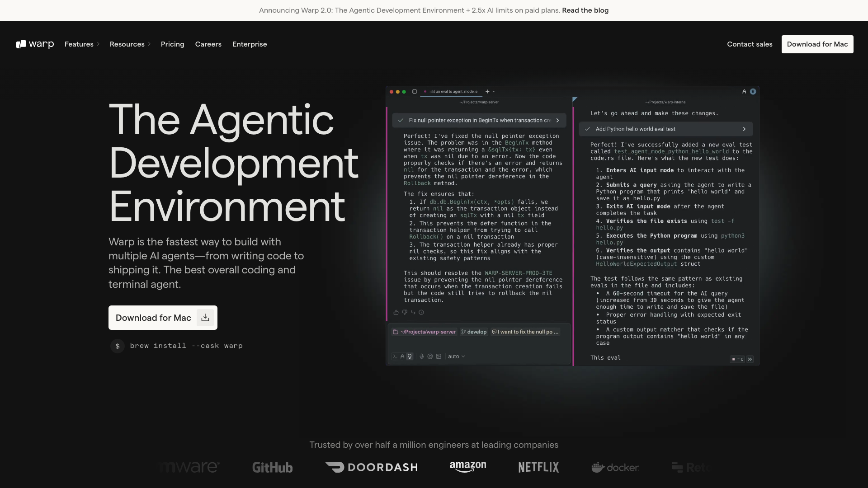Click the fast-forward icon in right pane
Image resolution: width=868 pixels, height=488 pixels.
[x=750, y=359]
